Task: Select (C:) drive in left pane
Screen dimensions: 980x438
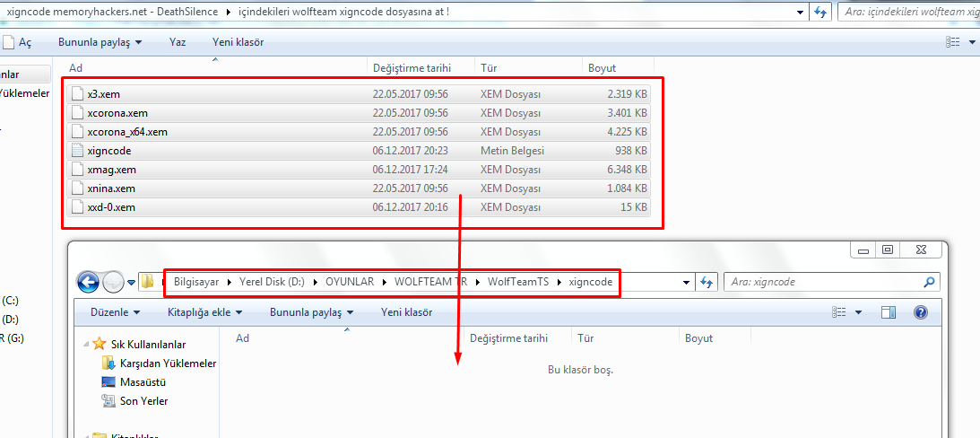Action: point(11,301)
